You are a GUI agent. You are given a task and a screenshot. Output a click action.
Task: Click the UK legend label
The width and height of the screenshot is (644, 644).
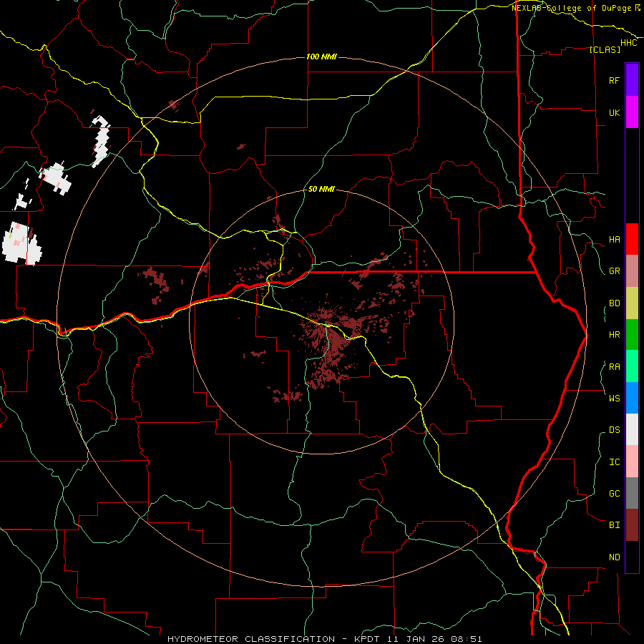click(614, 112)
